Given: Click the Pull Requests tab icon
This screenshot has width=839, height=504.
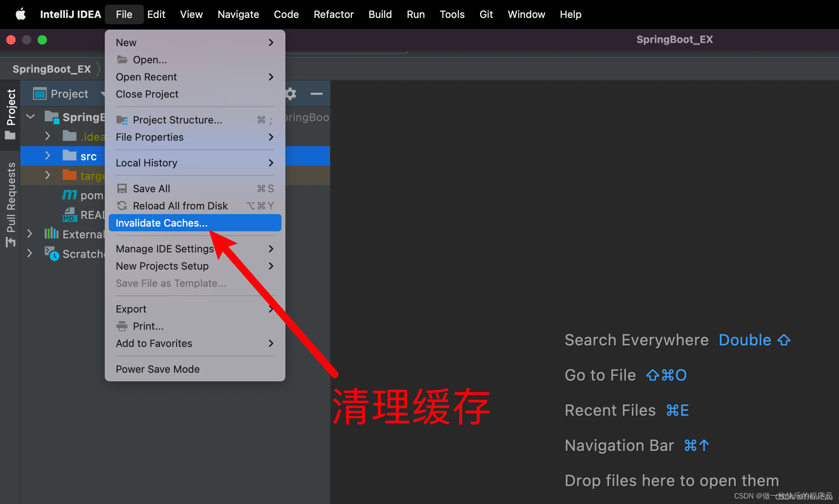Looking at the screenshot, I should 11,242.
